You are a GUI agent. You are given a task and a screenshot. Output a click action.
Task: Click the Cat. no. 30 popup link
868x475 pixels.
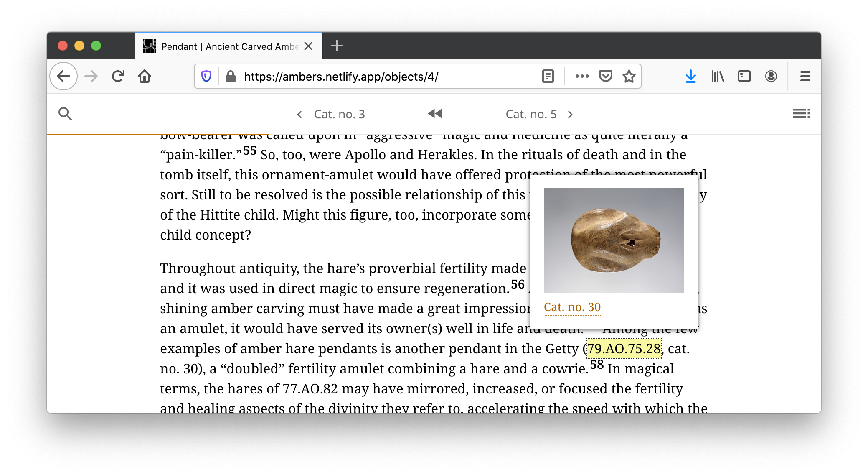572,307
